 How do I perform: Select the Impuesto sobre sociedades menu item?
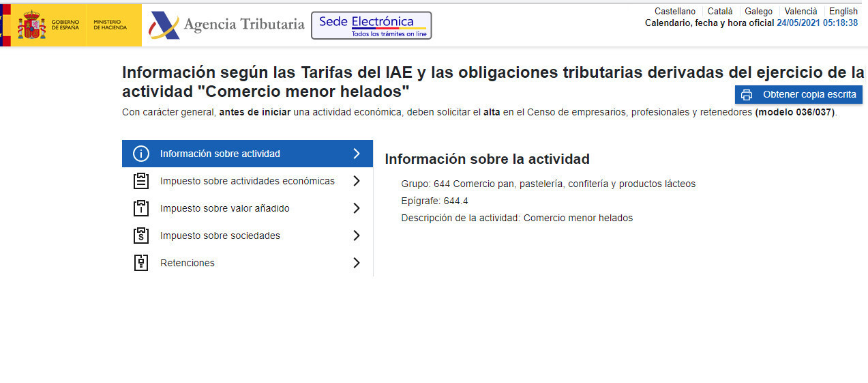tap(220, 236)
